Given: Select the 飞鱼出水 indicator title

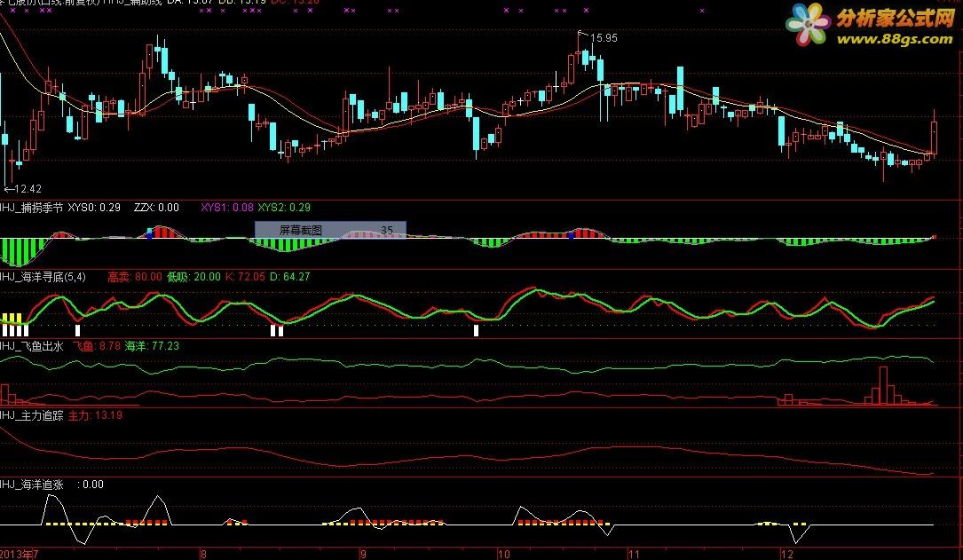Looking at the screenshot, I should pyautogui.click(x=32, y=346).
